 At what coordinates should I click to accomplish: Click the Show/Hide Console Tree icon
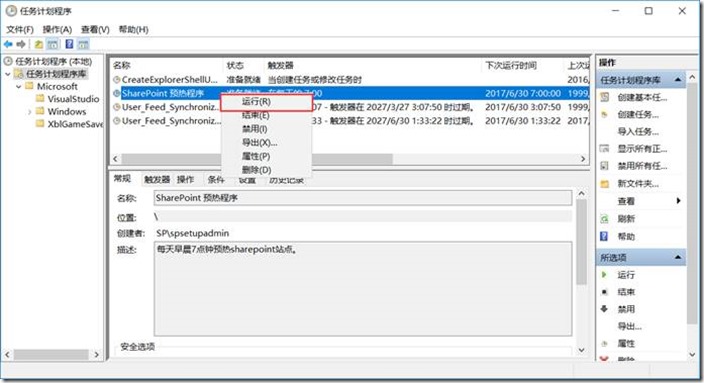tap(53, 44)
